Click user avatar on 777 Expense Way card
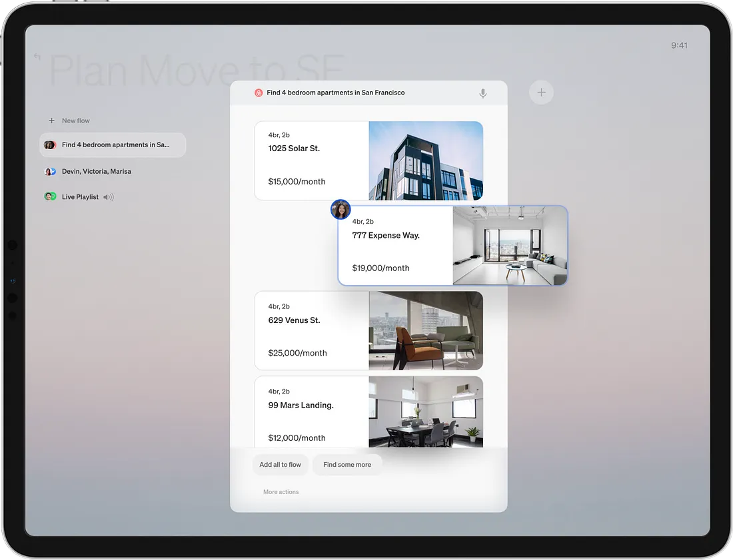 341,210
